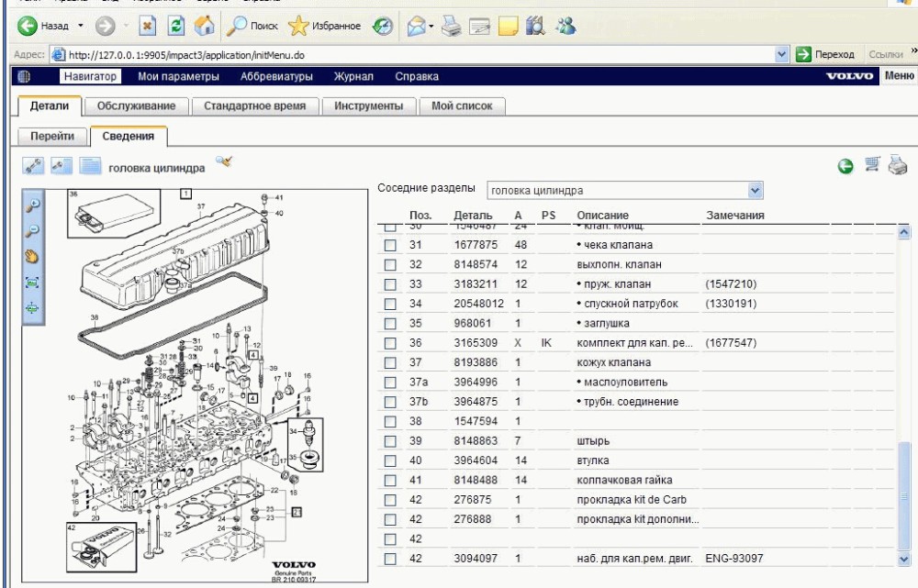Open the Back button history dropdown arrow

click(81, 26)
